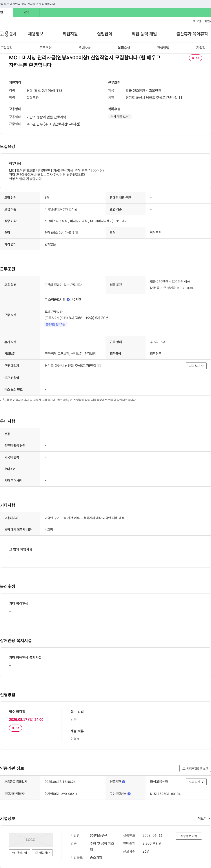Switch to the 기업 tab
This screenshot has height=868, width=211.
click(26, 13)
